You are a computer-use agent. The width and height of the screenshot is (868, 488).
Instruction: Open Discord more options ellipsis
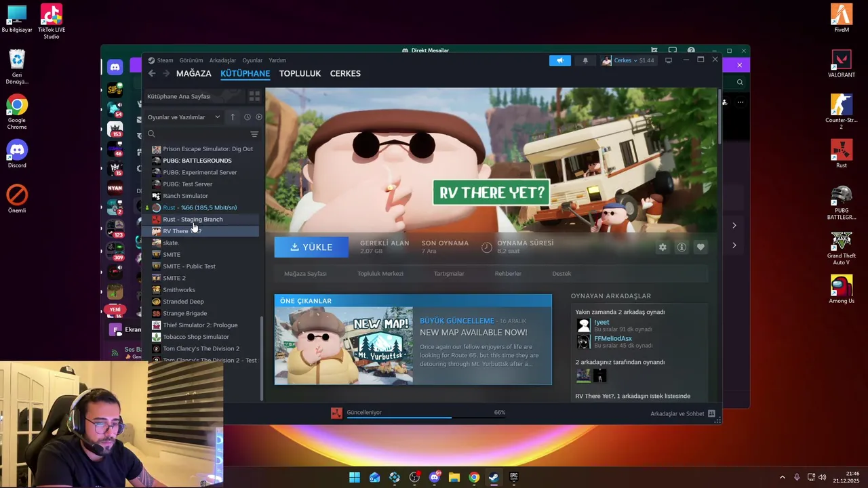pos(741,102)
